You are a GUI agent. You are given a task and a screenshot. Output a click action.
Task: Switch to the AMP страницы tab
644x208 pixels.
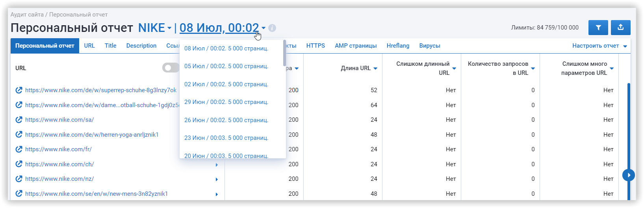356,46
